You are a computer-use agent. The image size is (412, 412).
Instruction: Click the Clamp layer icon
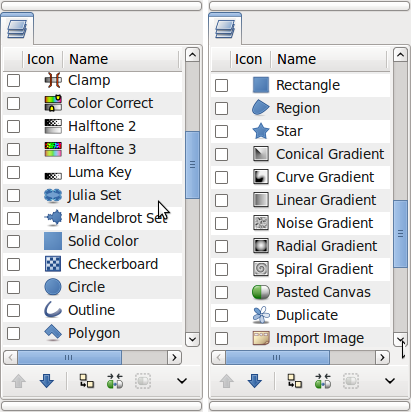tap(53, 80)
